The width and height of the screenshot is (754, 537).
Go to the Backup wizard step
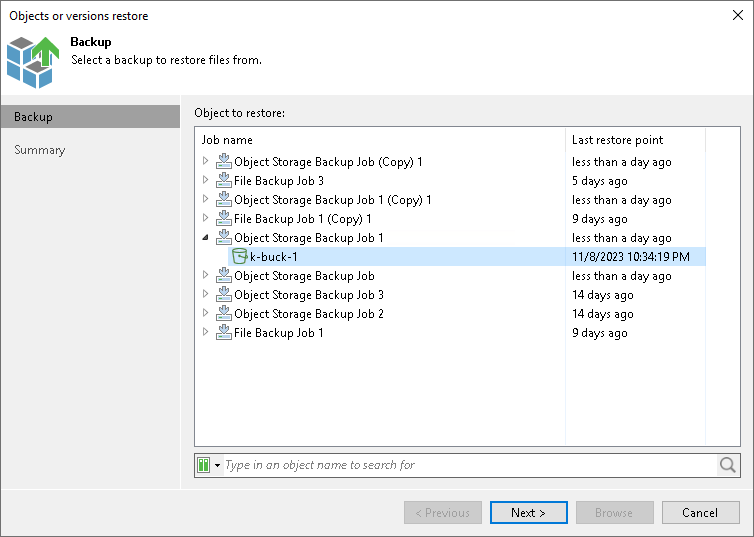click(90, 117)
